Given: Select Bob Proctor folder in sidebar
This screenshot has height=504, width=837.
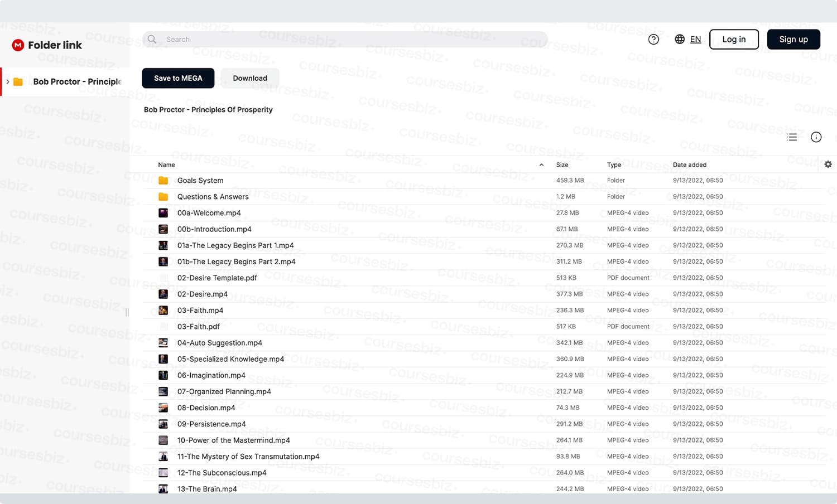Looking at the screenshot, I should [66, 82].
